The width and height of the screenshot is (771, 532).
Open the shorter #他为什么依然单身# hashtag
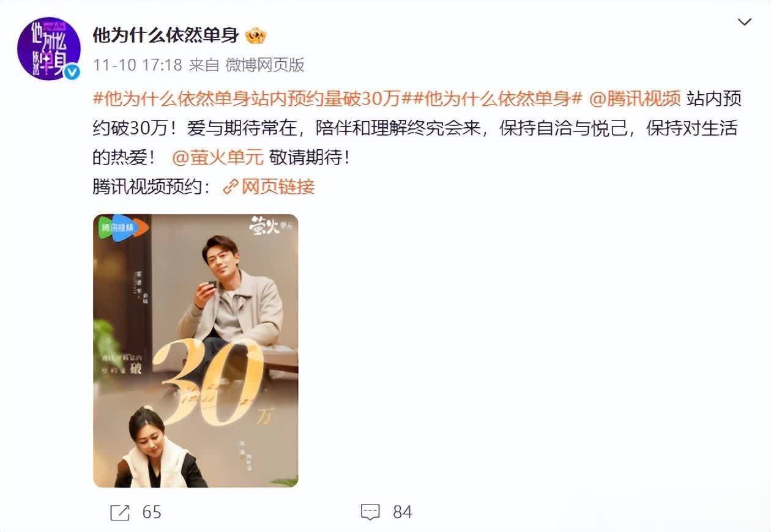tap(494, 98)
